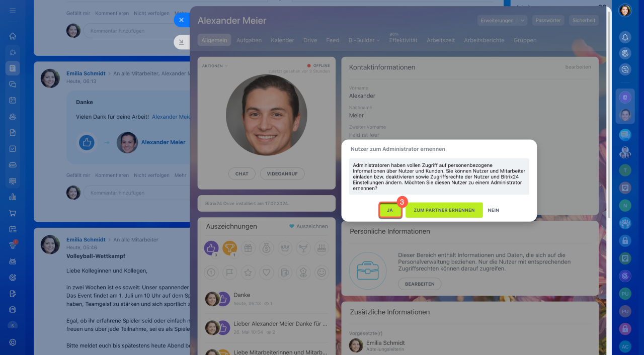644x355 pixels.
Task: Select the flag award icon
Action: click(x=229, y=273)
